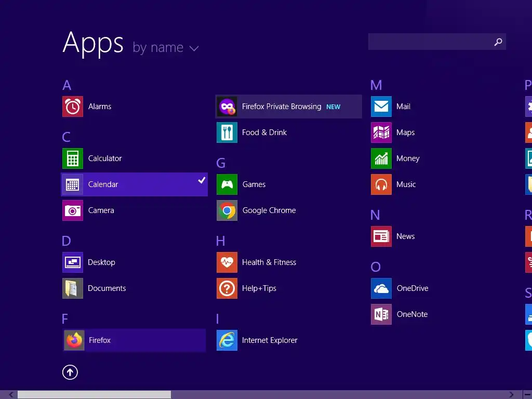Click the scrollbar left arrow
This screenshot has height=399, width=532.
point(11,395)
